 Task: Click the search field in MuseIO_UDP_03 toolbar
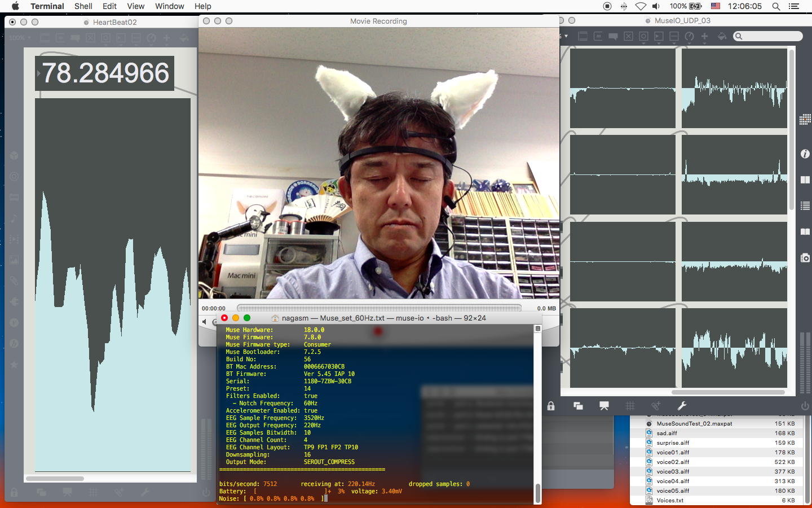coord(770,36)
